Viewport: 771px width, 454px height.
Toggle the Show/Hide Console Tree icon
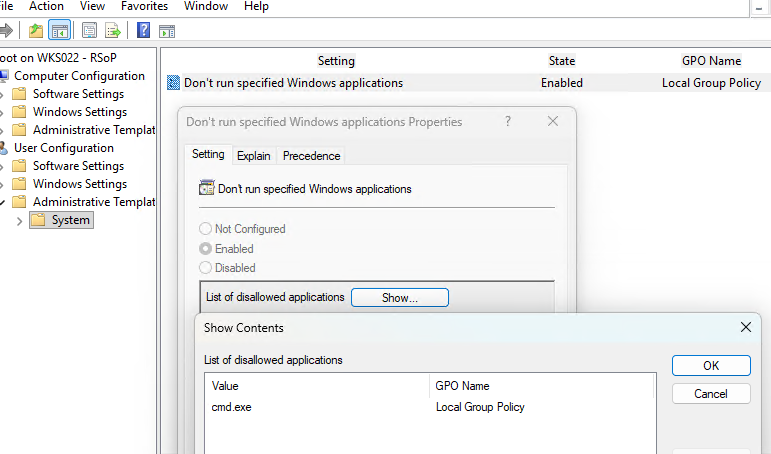[x=60, y=31]
